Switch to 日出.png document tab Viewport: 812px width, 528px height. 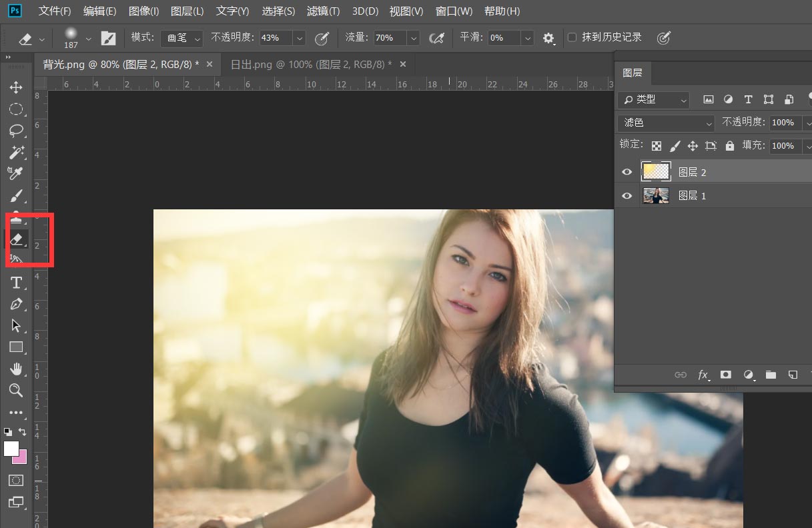[x=311, y=65]
